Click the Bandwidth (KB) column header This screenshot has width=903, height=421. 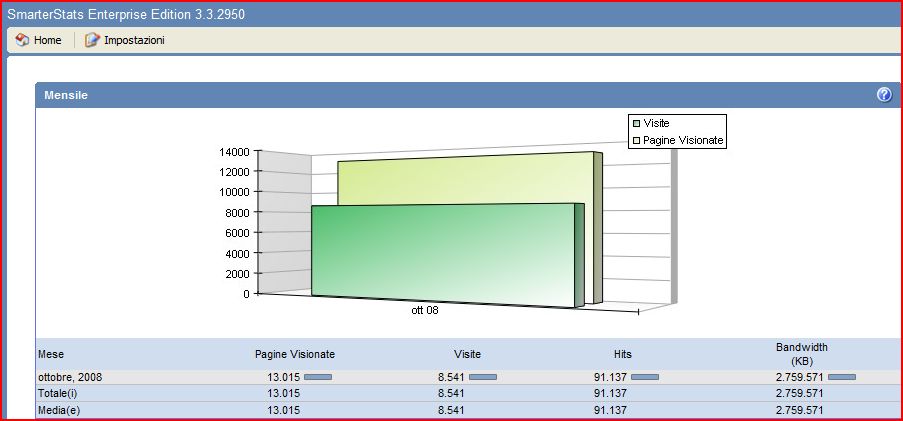point(801,353)
